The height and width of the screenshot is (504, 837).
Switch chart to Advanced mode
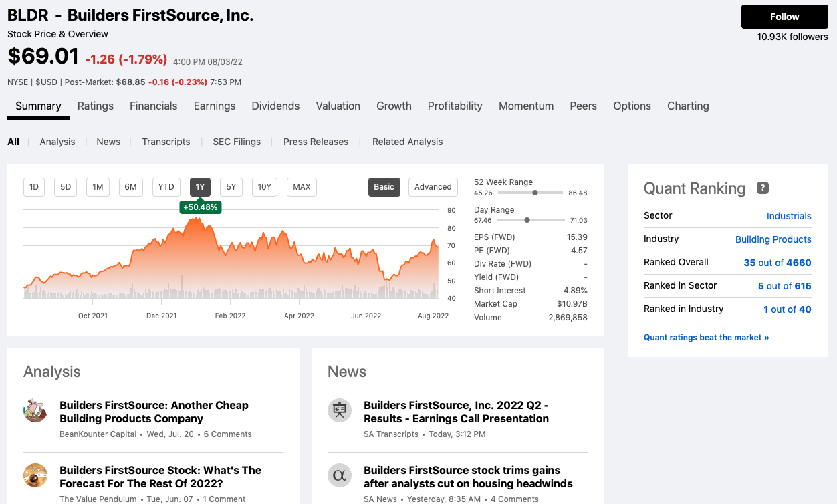(x=433, y=187)
